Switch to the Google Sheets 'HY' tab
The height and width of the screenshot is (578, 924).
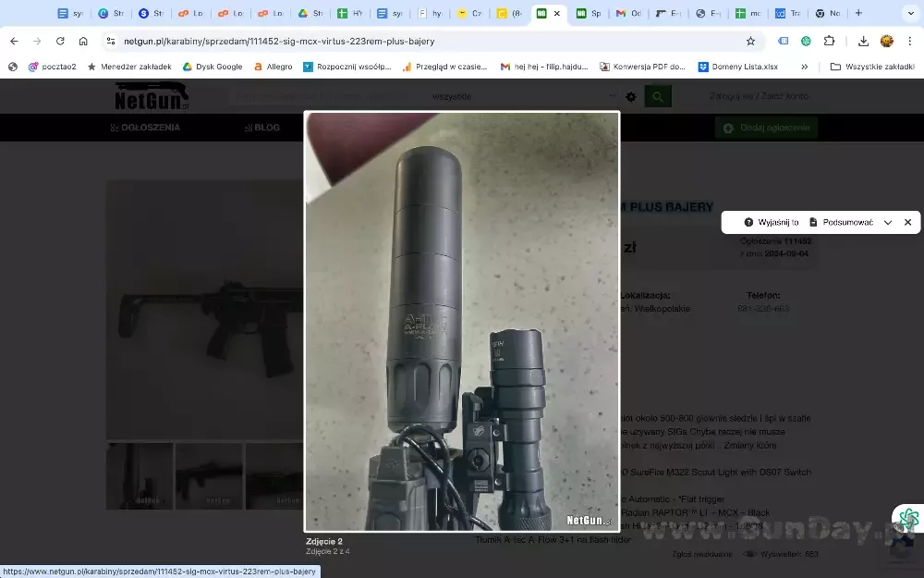coord(350,13)
